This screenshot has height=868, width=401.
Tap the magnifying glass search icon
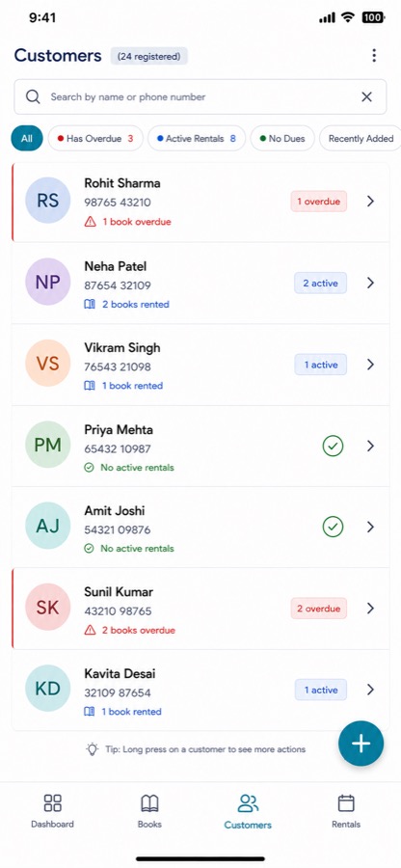[33, 96]
